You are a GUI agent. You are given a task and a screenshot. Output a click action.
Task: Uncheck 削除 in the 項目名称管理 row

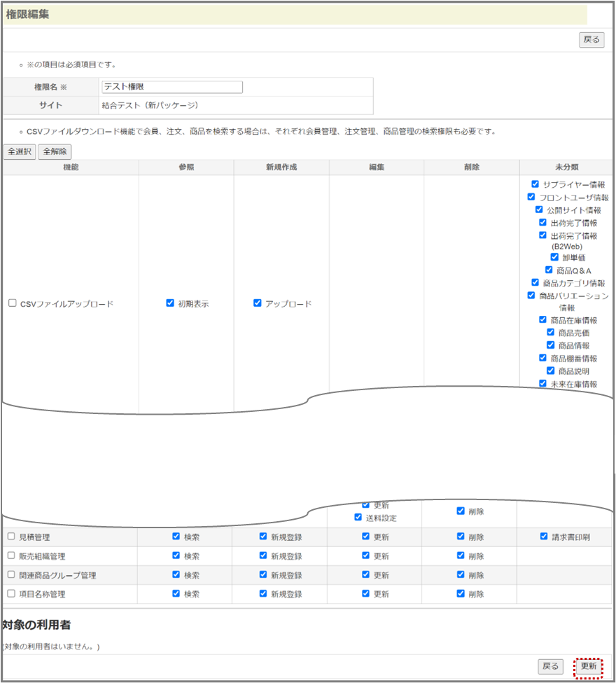coord(461,593)
